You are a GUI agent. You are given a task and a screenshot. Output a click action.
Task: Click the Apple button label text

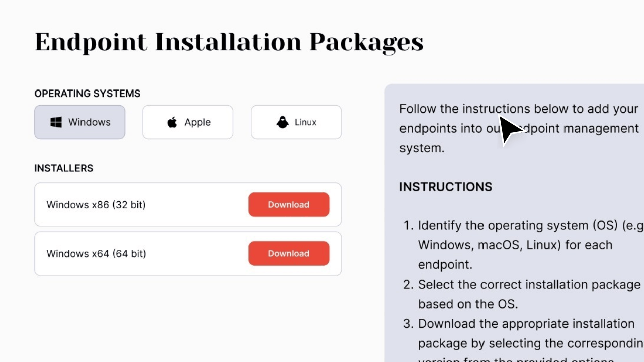[197, 122]
